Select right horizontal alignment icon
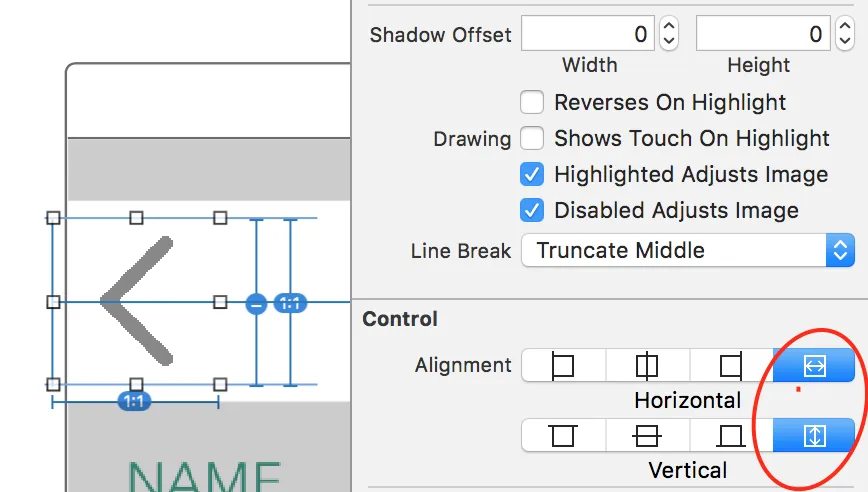Screen dimensions: 868x492 point(730,366)
